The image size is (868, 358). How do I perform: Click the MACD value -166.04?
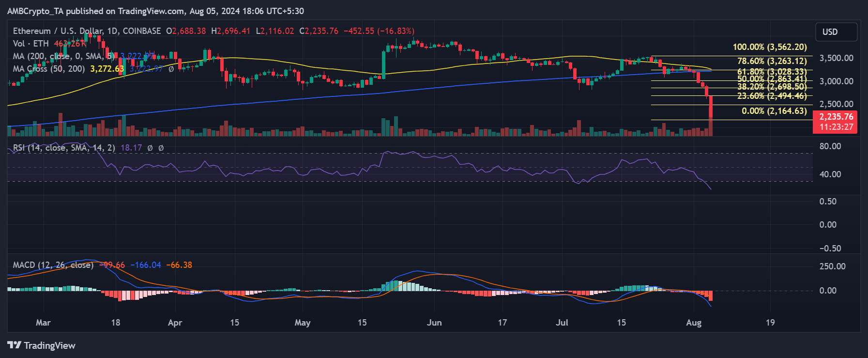146,265
